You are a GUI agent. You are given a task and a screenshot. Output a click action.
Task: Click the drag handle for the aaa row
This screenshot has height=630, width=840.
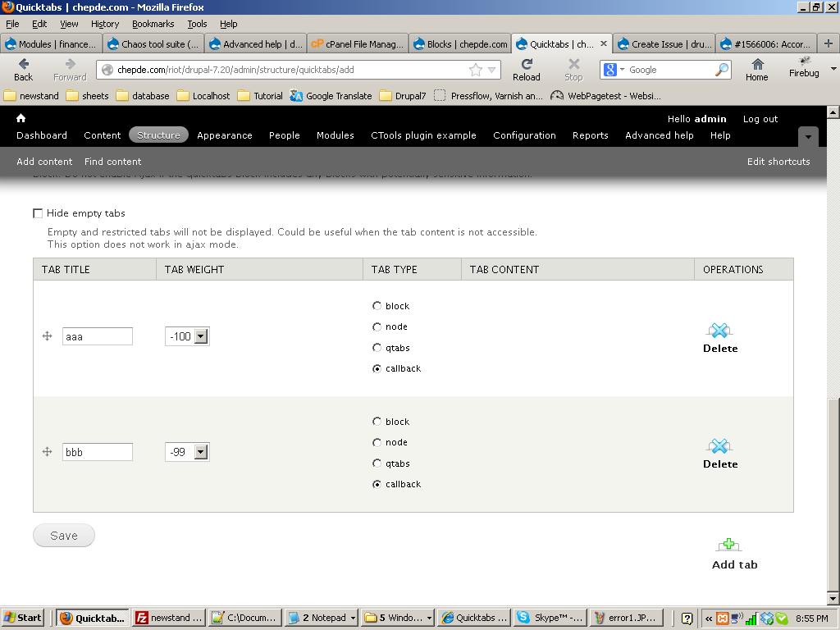(x=47, y=336)
